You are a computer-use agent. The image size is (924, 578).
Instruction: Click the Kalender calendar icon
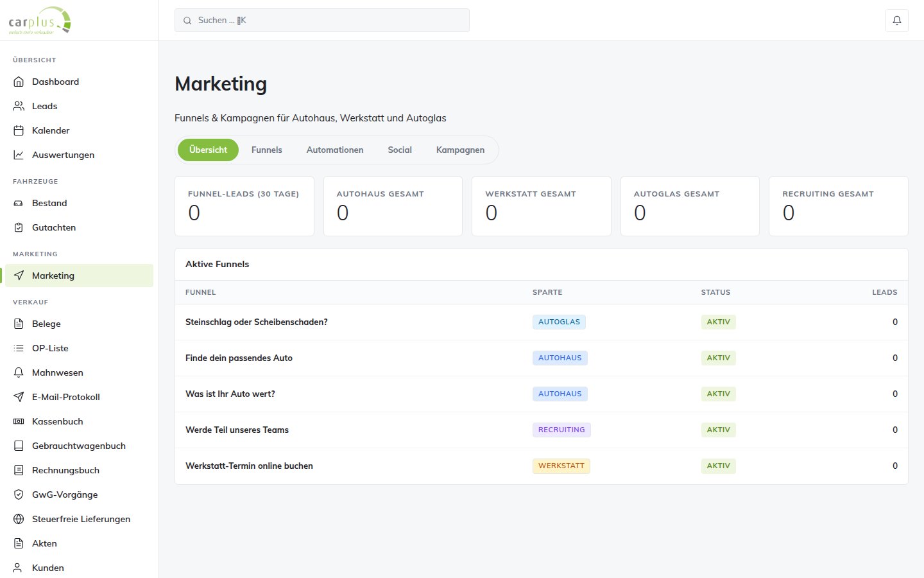pyautogui.click(x=19, y=130)
